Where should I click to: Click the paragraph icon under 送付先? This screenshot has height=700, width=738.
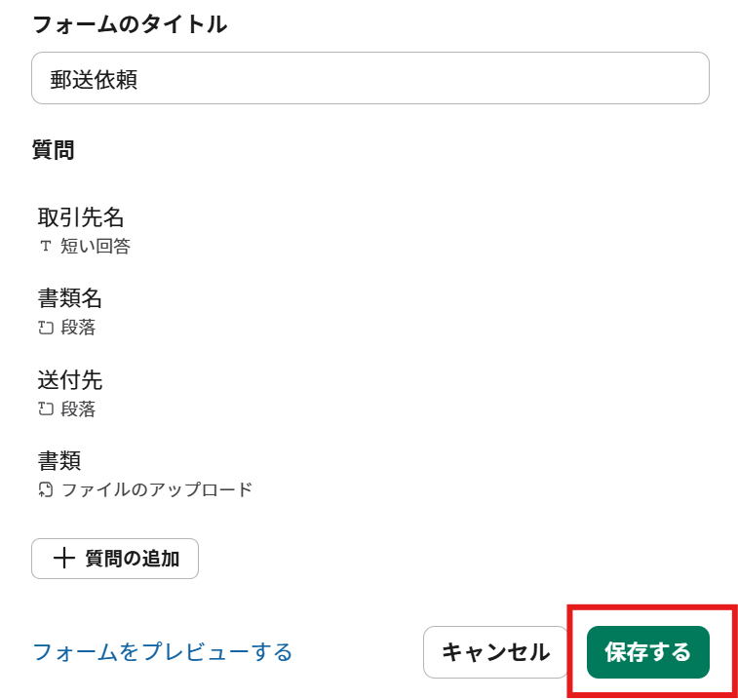[45, 409]
